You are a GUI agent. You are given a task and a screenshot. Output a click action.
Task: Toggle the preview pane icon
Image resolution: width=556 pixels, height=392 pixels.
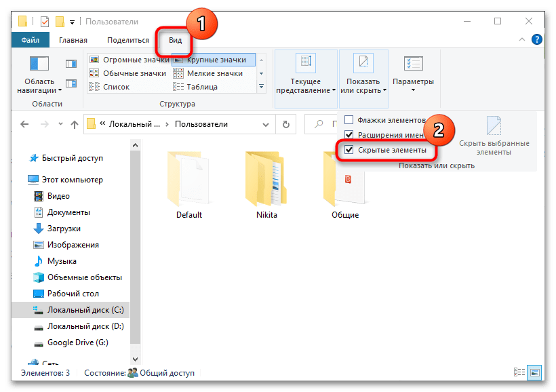point(71,64)
